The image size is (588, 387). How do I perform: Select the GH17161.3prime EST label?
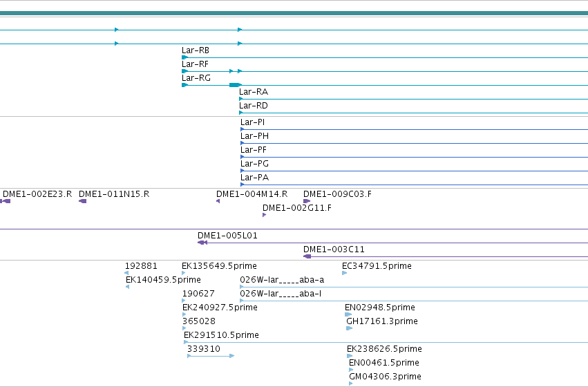click(381, 322)
